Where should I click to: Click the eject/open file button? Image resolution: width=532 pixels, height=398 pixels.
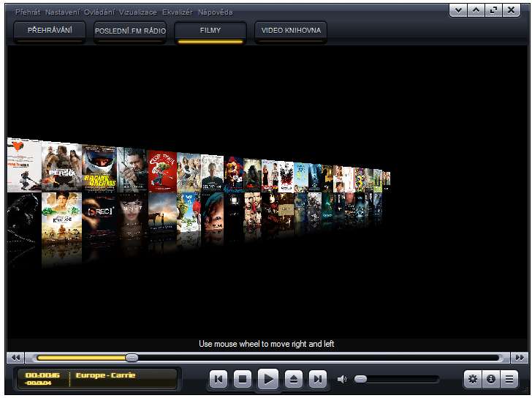[294, 379]
